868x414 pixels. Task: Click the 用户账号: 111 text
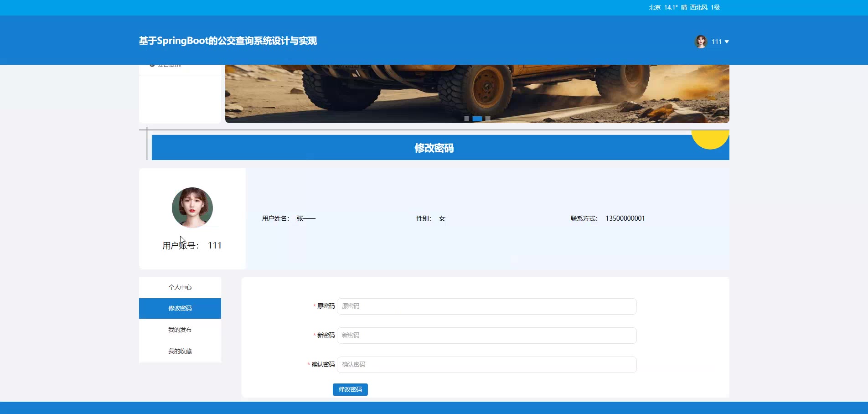coord(192,245)
